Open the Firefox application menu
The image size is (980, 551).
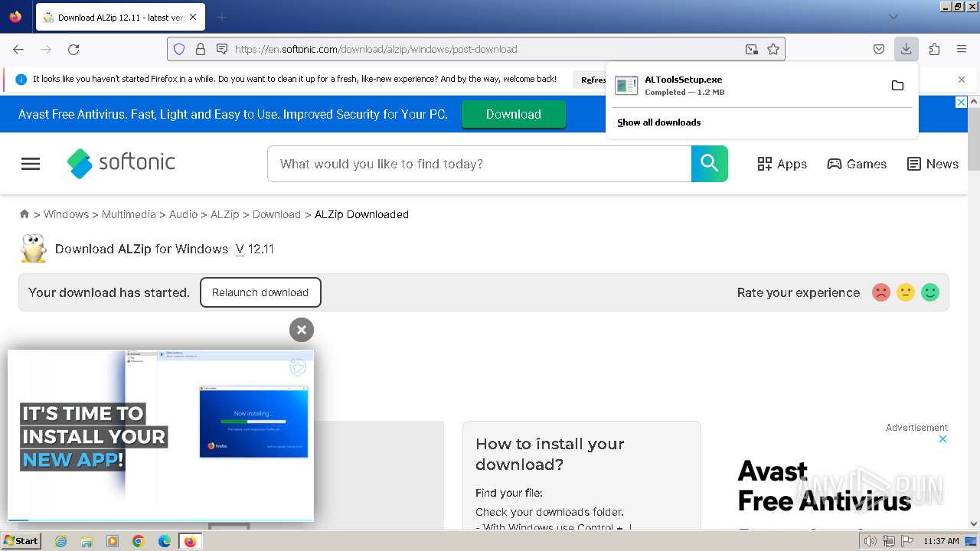click(x=962, y=49)
